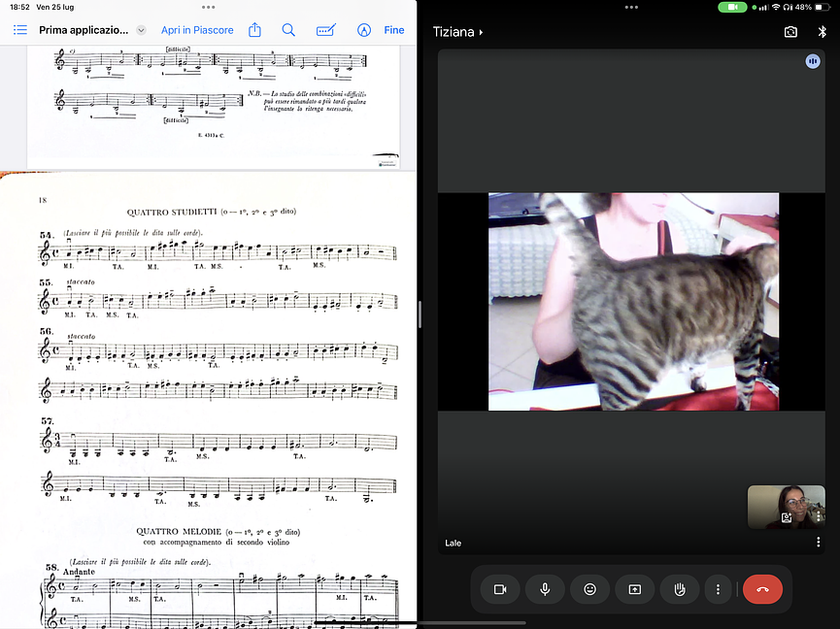Toggle the camera in the Meet call
The height and width of the screenshot is (629, 840).
click(x=500, y=589)
